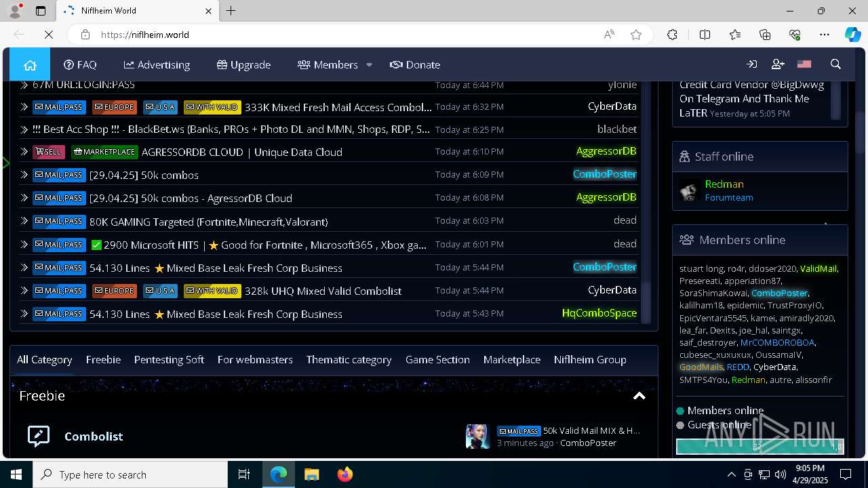Open staff member Redman profile
Viewport: 868px width, 488px height.
point(724,184)
